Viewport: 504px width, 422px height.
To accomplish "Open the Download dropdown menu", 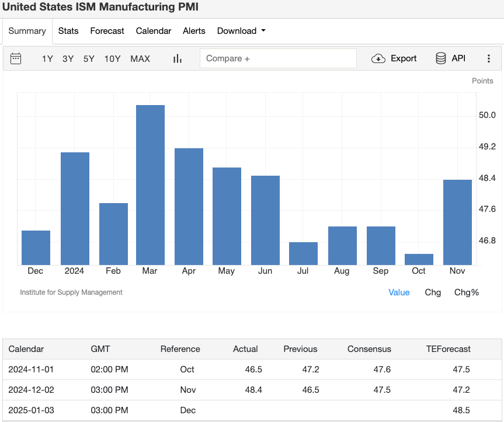I will pos(241,31).
